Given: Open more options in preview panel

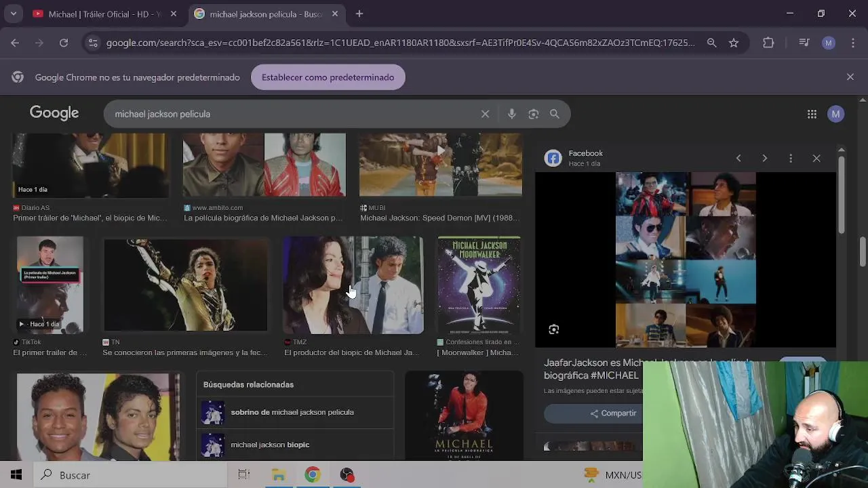Looking at the screenshot, I should click(x=791, y=158).
